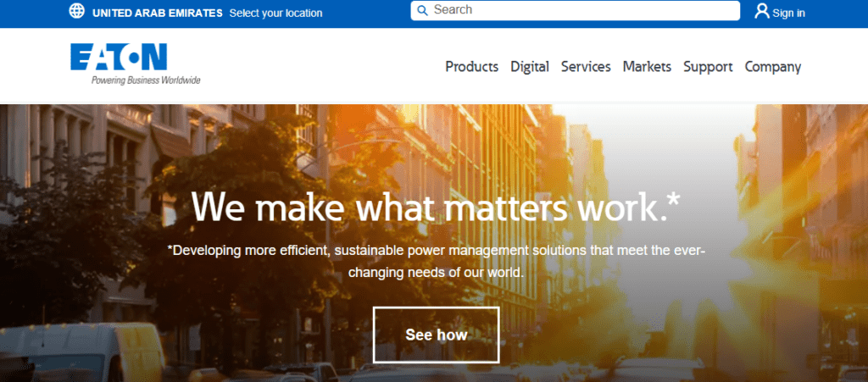Click the Sign in link
Image resolution: width=868 pixels, height=382 pixels.
pos(789,14)
